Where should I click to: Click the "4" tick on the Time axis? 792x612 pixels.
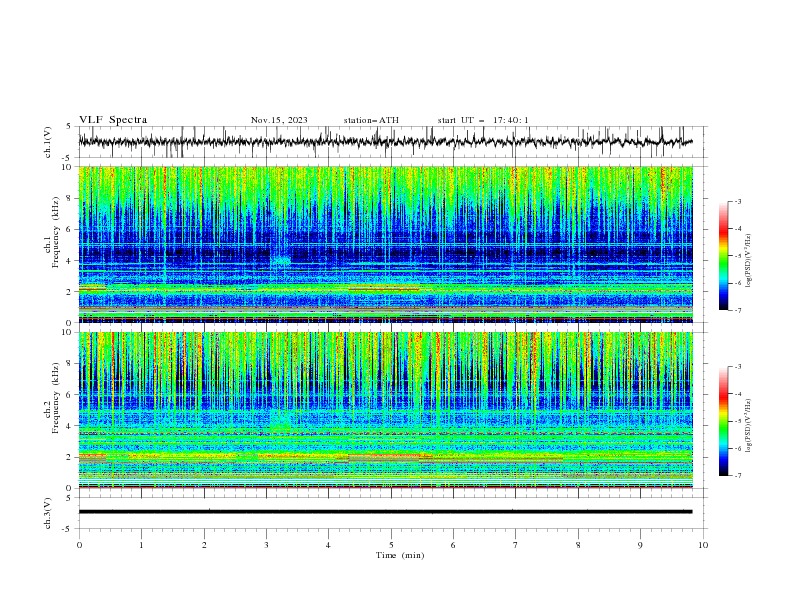[328, 545]
